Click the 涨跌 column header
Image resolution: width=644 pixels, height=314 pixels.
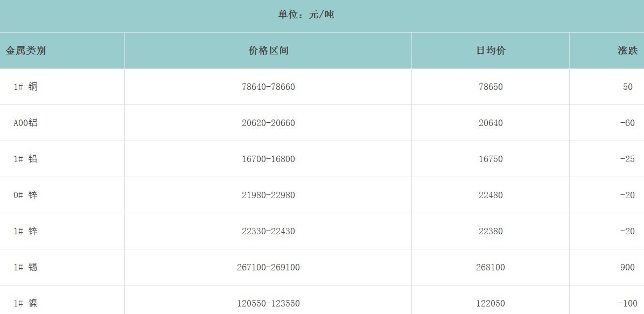[x=627, y=51]
